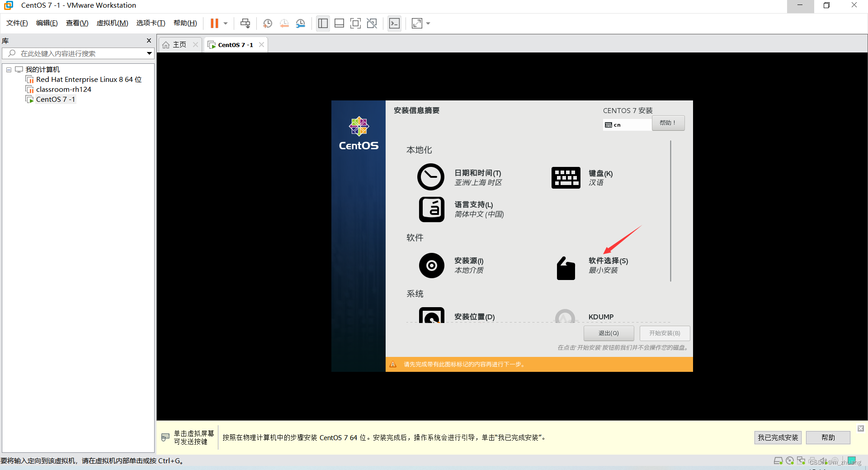Toggle the library sidebar view
The width and height of the screenshot is (868, 470).
pos(323,23)
